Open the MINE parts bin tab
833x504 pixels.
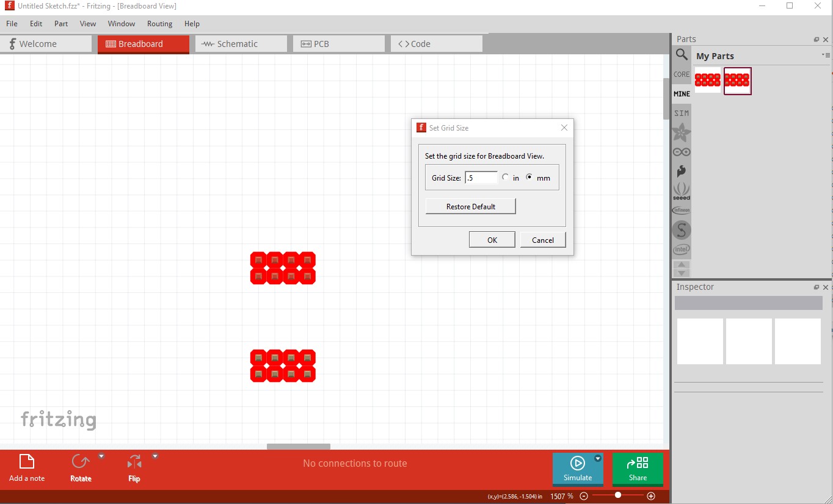682,94
